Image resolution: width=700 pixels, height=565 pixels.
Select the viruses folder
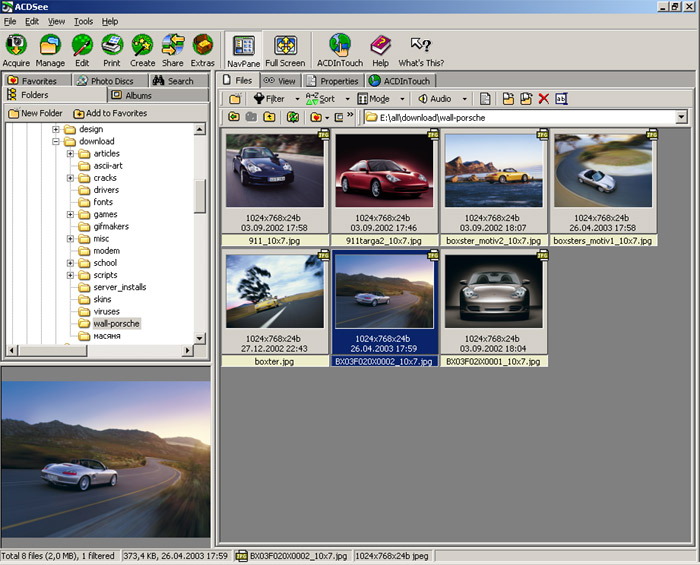[x=106, y=312]
